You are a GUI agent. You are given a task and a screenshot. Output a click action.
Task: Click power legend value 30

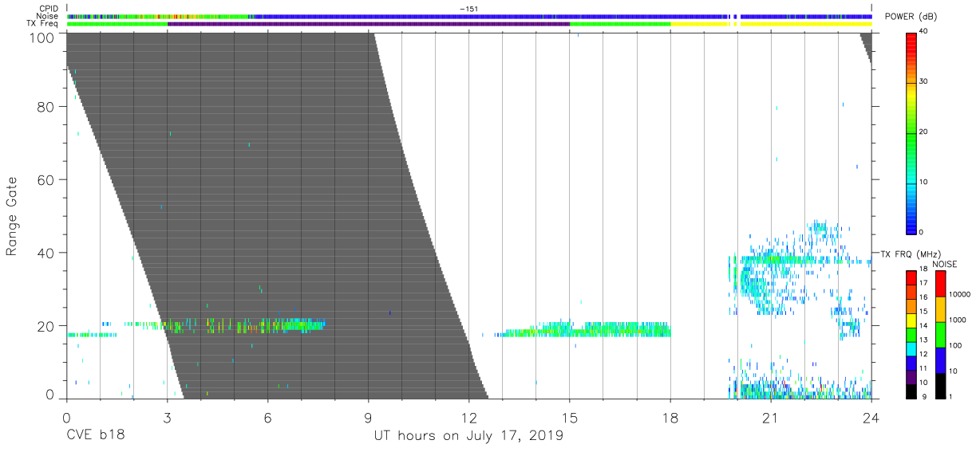coord(924,81)
